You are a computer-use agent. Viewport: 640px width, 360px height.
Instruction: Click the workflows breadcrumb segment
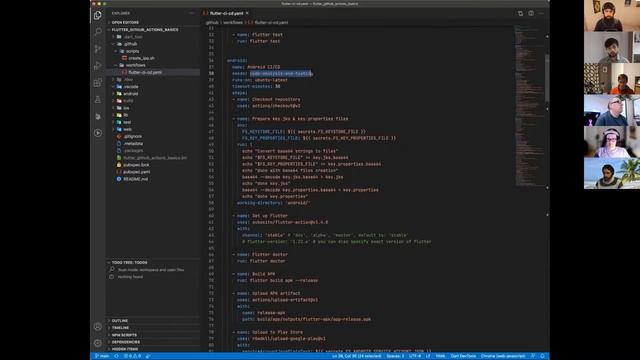tap(233, 22)
